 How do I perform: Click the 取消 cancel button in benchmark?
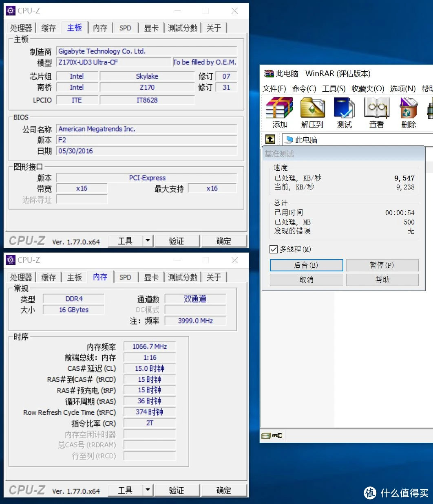coord(306,280)
